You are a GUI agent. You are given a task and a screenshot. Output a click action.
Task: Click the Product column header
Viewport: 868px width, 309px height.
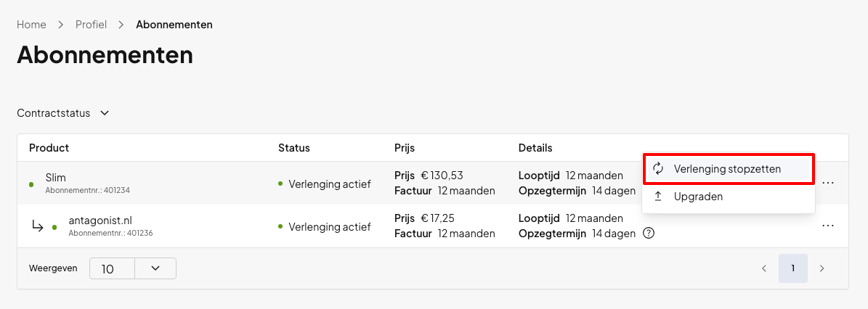pyautogui.click(x=49, y=148)
